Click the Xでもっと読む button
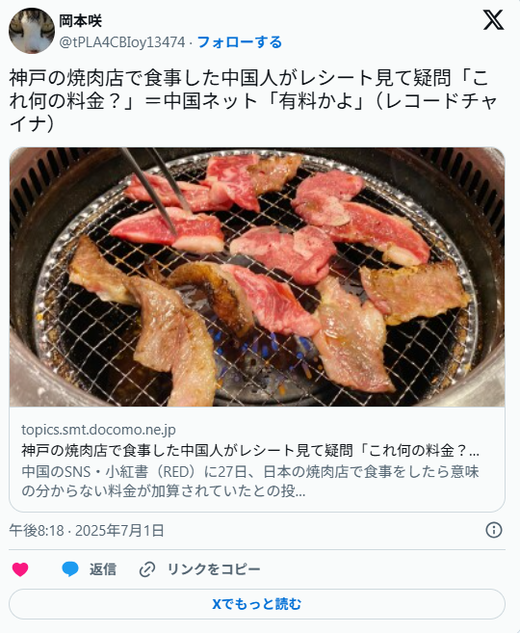The width and height of the screenshot is (520, 633). click(257, 604)
